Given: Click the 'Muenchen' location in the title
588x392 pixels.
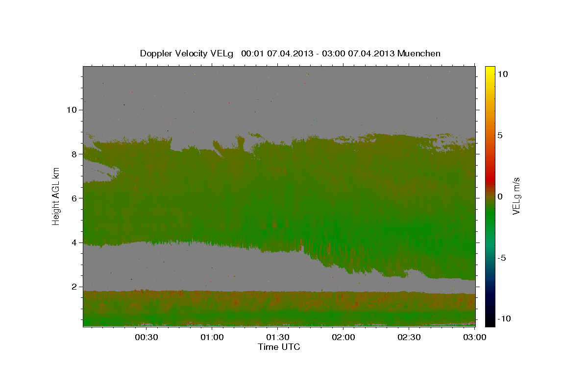Looking at the screenshot, I should point(419,53).
